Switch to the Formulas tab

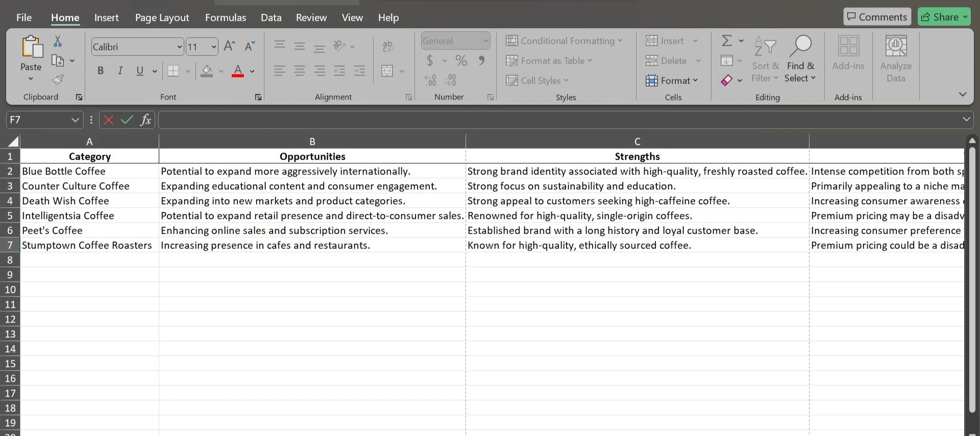click(x=226, y=17)
